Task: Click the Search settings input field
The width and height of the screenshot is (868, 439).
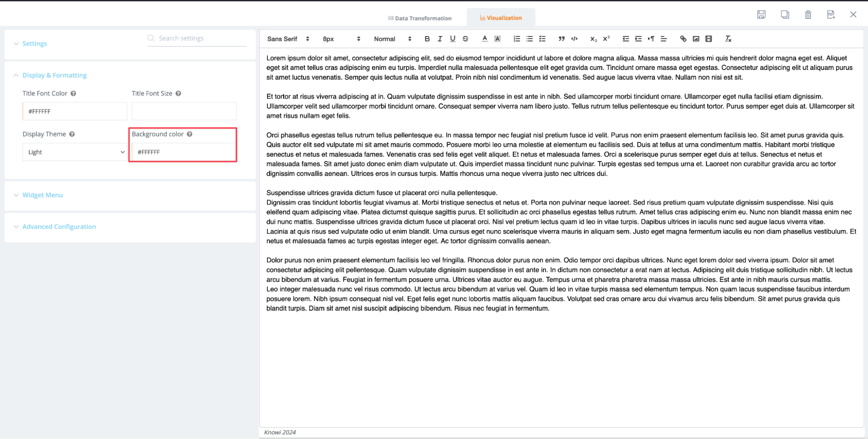Action: (201, 38)
